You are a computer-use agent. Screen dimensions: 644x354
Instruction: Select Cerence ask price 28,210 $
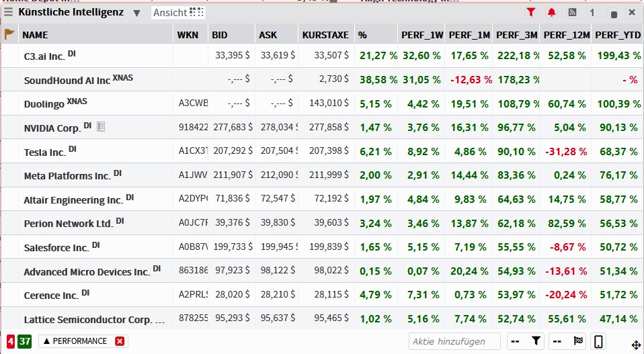click(x=278, y=295)
